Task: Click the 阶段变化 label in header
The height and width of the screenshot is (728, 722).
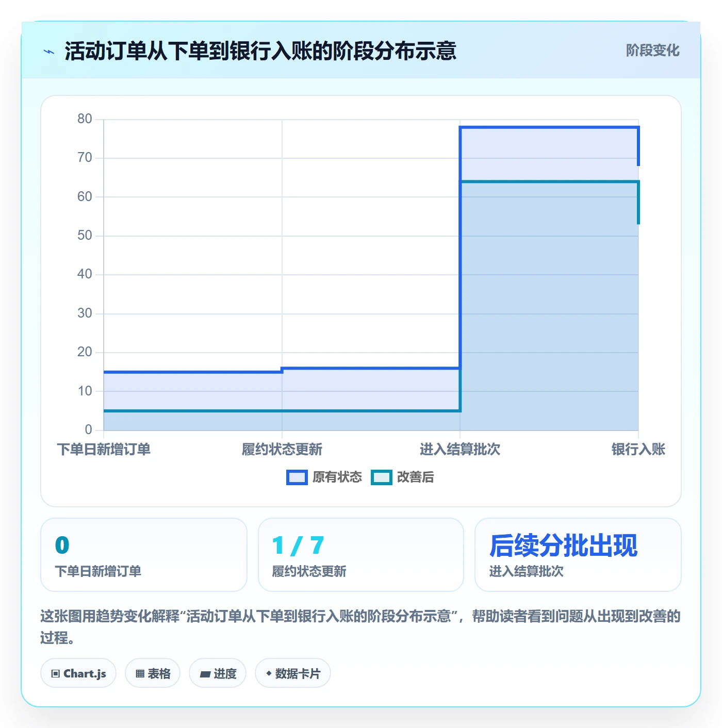Action: 652,51
